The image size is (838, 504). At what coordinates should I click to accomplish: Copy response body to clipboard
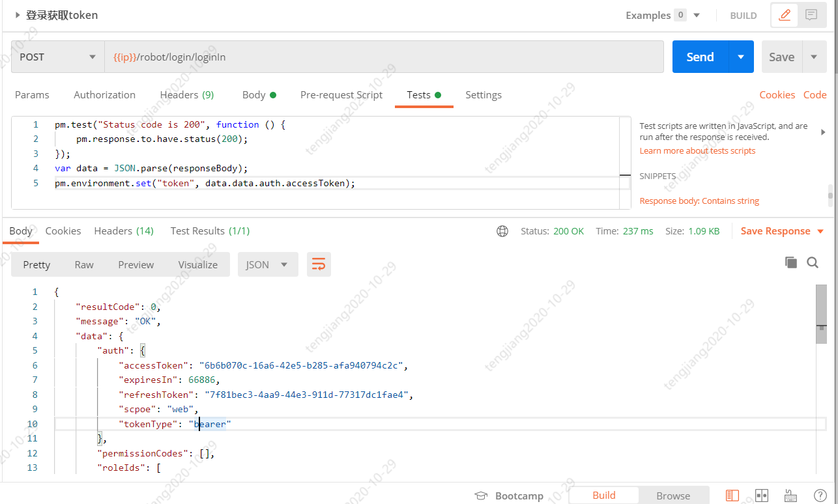point(791,262)
